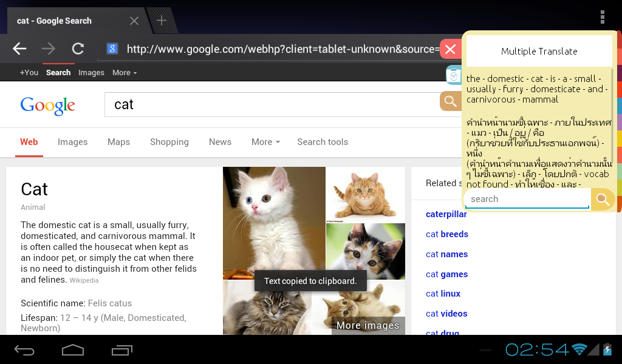Tap the Wi-Fi status icon

click(x=579, y=349)
